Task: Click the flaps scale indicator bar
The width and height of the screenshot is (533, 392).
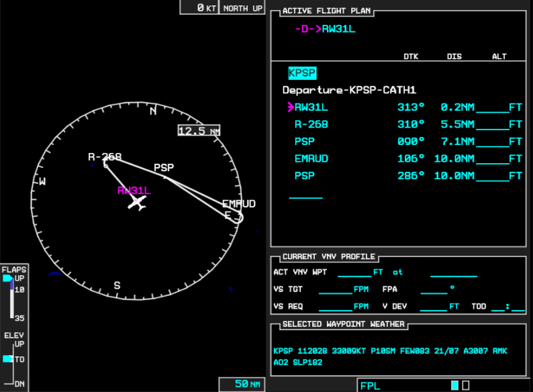Action: click(x=11, y=299)
